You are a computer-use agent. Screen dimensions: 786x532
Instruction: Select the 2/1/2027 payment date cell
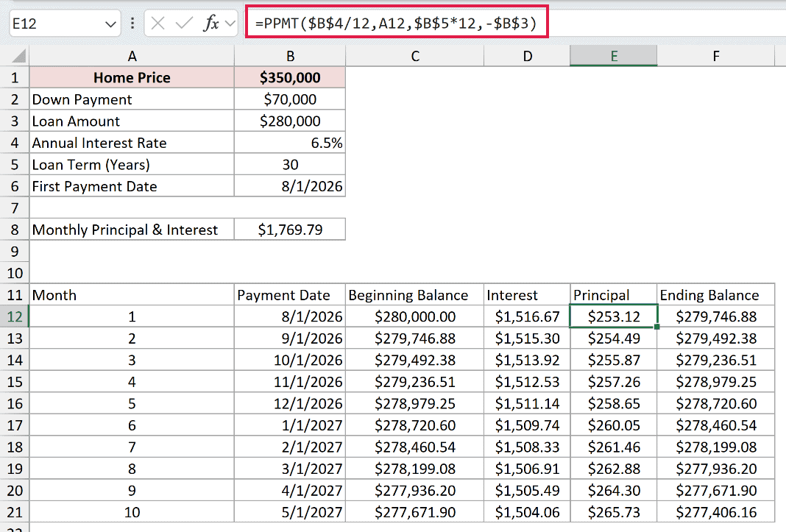(x=290, y=447)
